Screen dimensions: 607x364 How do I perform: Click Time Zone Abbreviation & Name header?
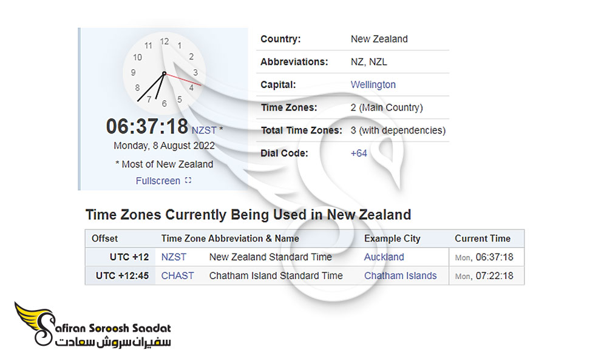tap(230, 238)
